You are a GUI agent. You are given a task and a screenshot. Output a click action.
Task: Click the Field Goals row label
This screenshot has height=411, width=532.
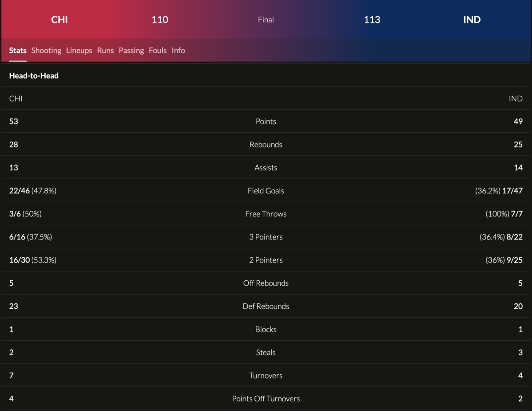tap(266, 191)
